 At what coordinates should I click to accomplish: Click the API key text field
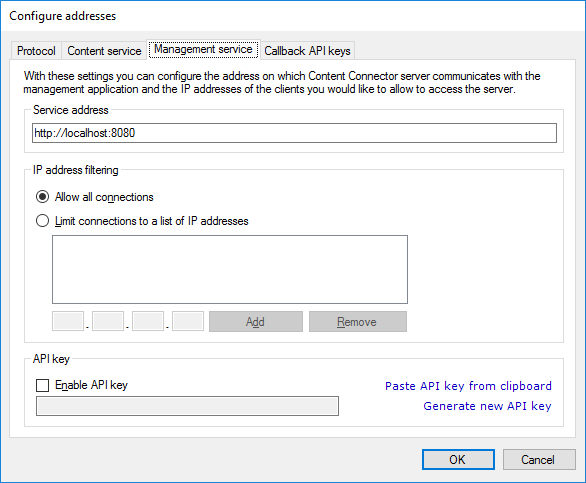pyautogui.click(x=187, y=406)
